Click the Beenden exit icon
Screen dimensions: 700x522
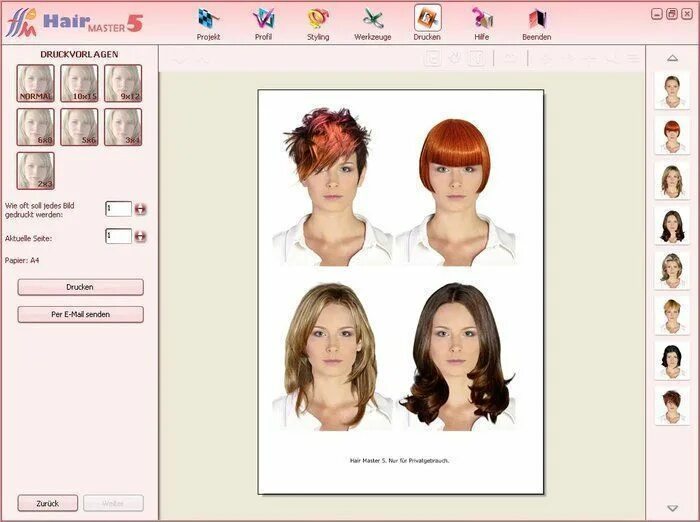tap(536, 22)
